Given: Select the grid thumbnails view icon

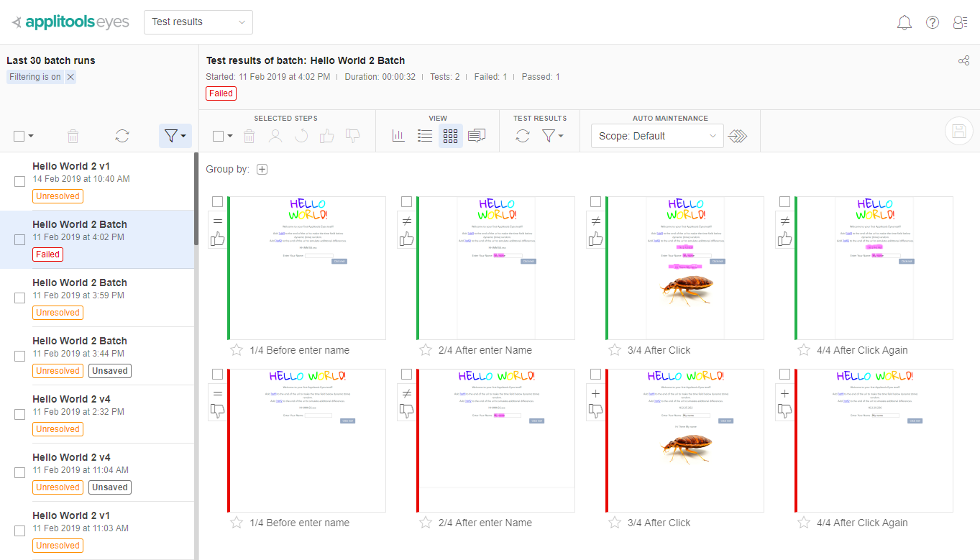Looking at the screenshot, I should [x=451, y=136].
